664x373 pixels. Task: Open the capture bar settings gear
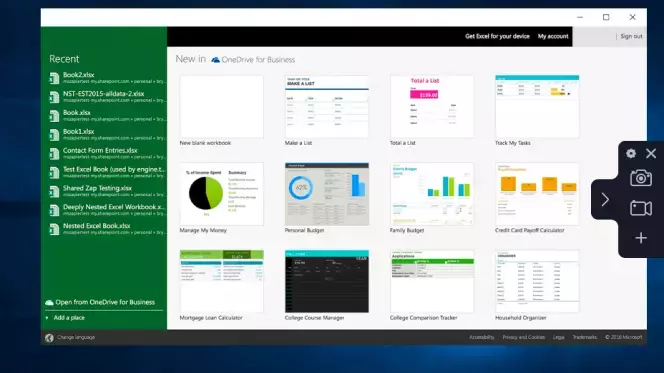631,153
